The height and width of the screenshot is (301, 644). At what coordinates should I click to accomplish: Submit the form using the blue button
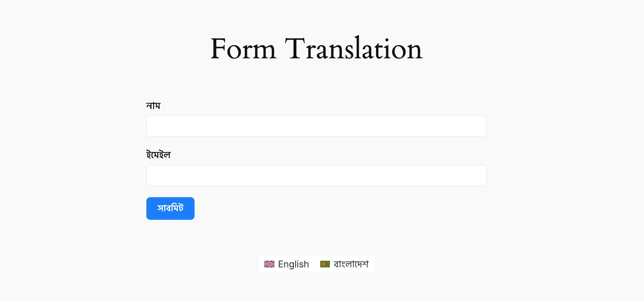pyautogui.click(x=170, y=209)
